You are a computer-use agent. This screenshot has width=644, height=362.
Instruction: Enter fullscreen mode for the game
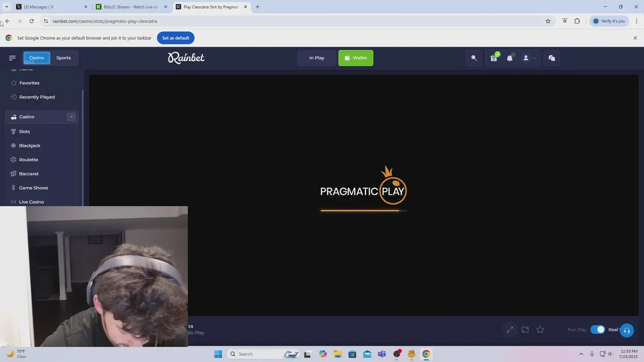[510, 330]
